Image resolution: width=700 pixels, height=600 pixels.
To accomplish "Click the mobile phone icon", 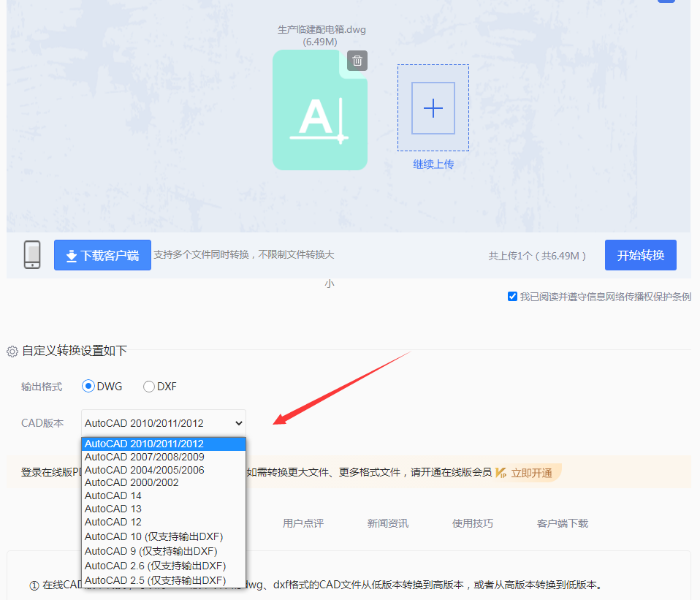I will (31, 254).
